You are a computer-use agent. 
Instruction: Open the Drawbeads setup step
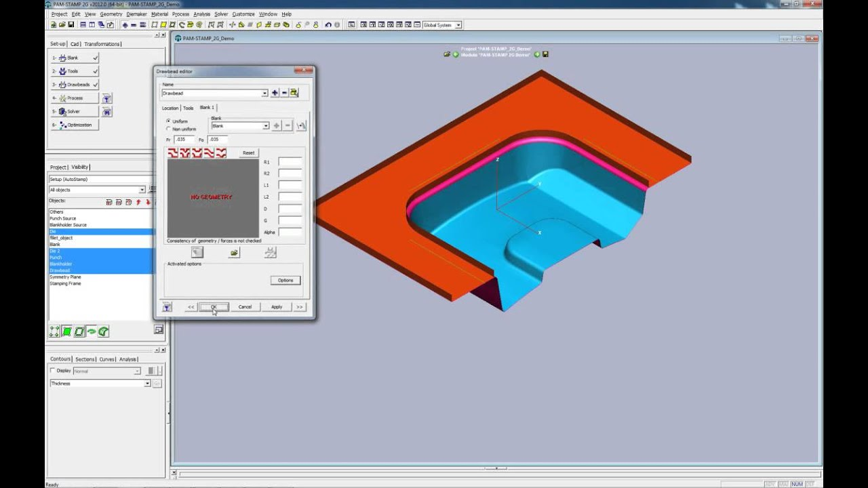(x=75, y=85)
